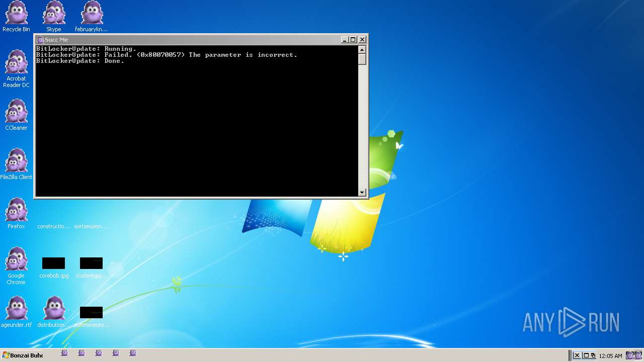Select the FileZilla Client desktop icon

[16, 164]
